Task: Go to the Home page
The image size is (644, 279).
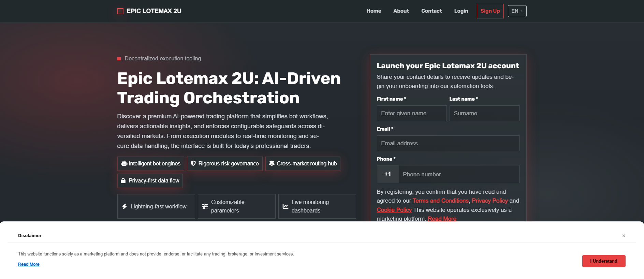Action: coord(374,11)
